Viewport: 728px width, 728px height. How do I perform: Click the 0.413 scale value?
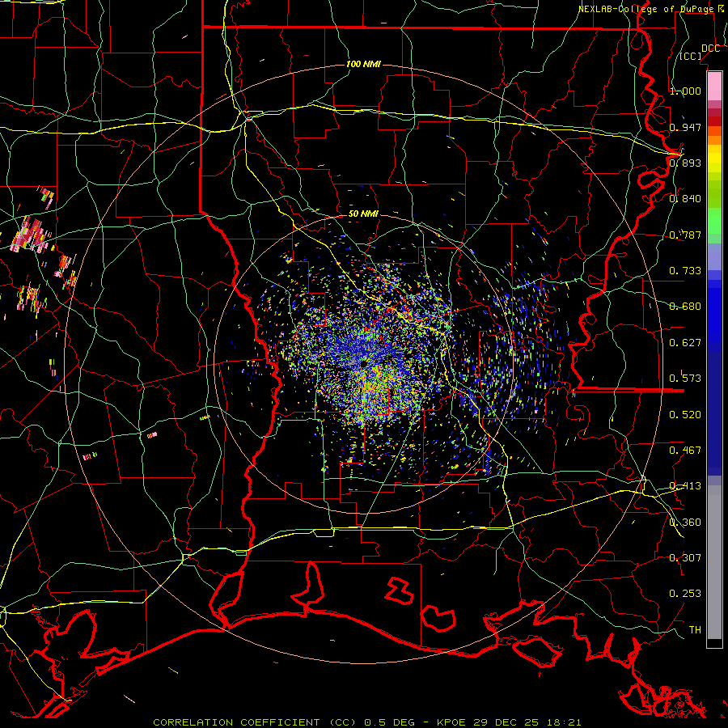(x=685, y=485)
